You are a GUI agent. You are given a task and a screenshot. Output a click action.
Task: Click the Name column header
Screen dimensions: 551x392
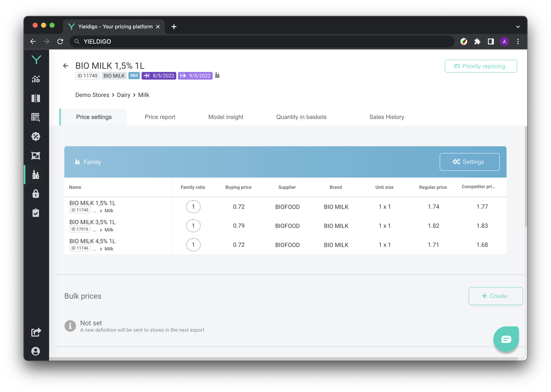point(75,187)
